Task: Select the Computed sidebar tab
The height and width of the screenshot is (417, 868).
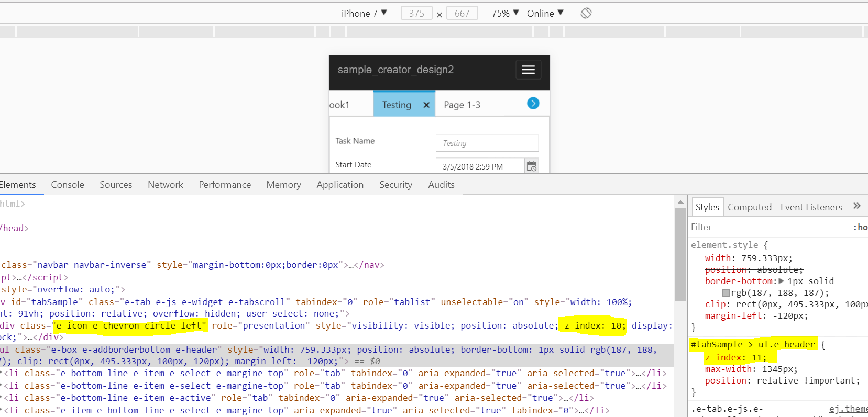Action: 750,207
